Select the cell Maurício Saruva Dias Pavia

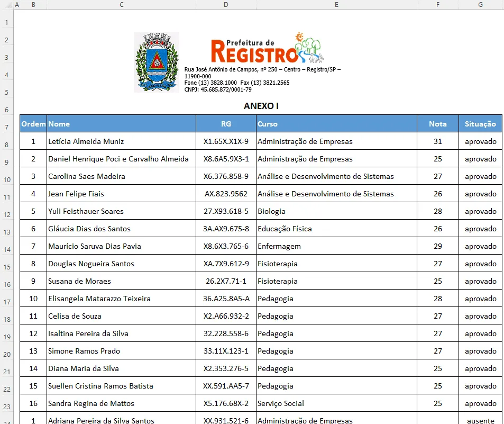(122, 246)
